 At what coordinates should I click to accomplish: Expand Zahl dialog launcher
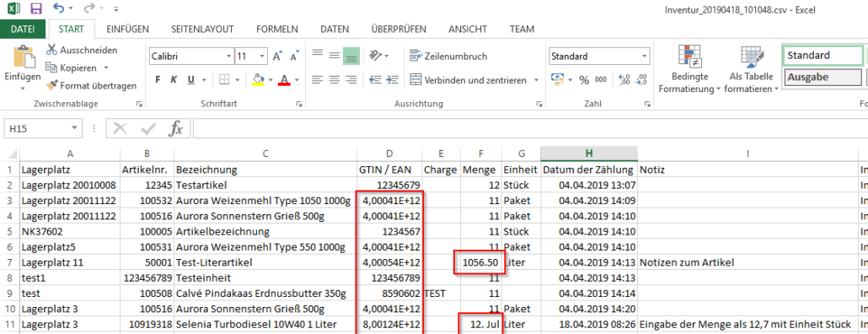(648, 104)
